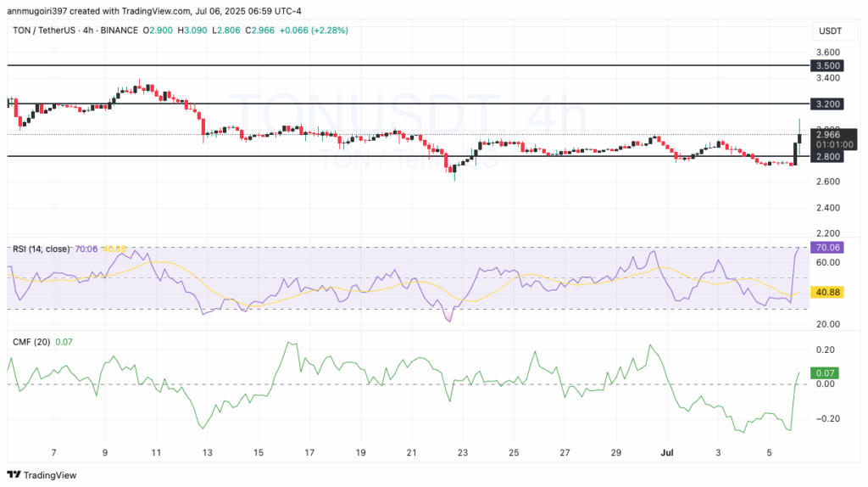Image resolution: width=868 pixels, height=487 pixels.
Task: Click the 2.200 price axis tick
Action: [x=828, y=233]
